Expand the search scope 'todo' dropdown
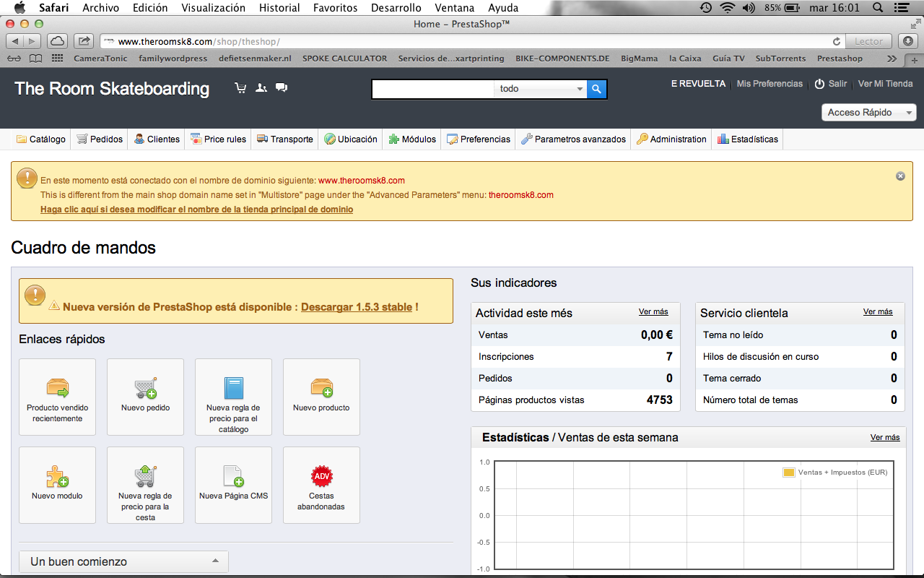 541,89
